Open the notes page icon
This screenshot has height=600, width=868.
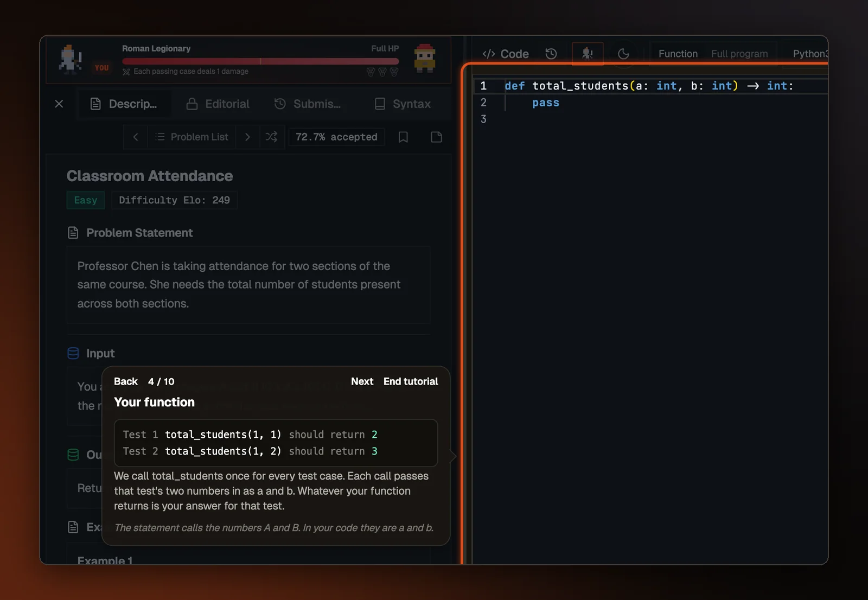tap(437, 137)
